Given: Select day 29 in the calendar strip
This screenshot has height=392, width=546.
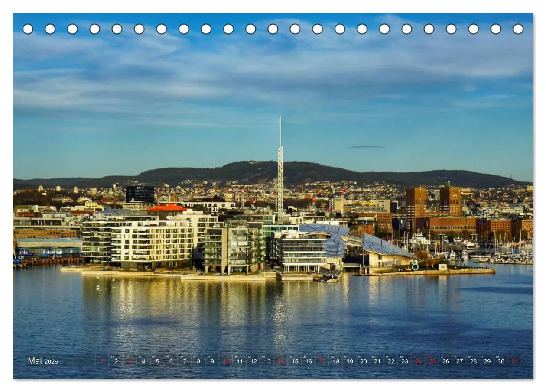Looking at the screenshot, I should pyautogui.click(x=487, y=361).
